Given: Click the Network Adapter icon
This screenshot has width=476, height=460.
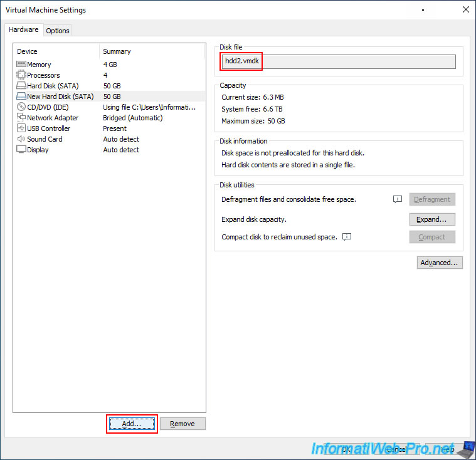Looking at the screenshot, I should [21, 118].
